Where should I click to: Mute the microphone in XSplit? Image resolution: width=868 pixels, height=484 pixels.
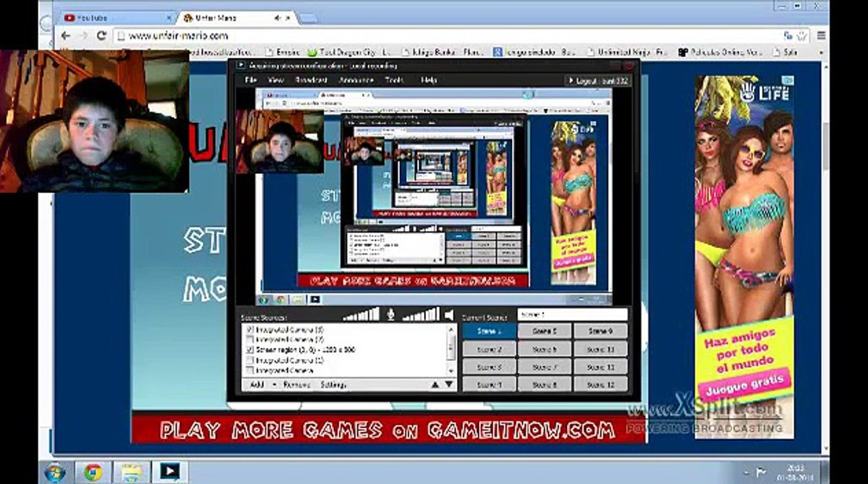pyautogui.click(x=390, y=314)
